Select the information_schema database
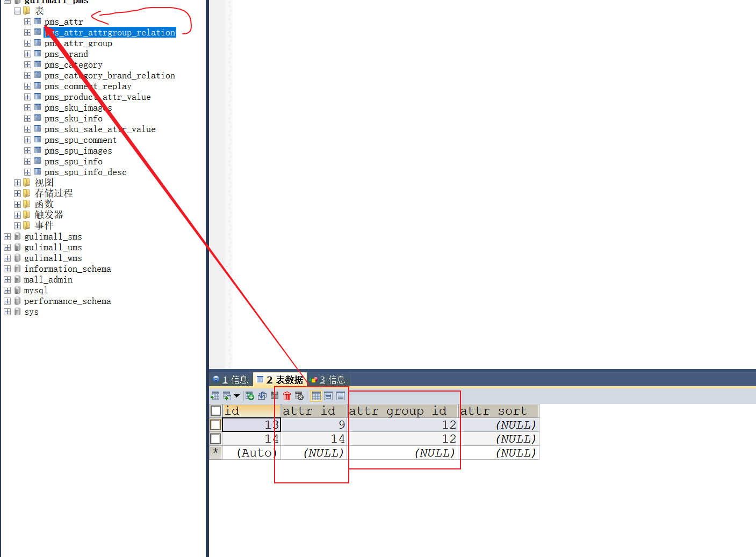This screenshot has width=756, height=557. pos(68,269)
